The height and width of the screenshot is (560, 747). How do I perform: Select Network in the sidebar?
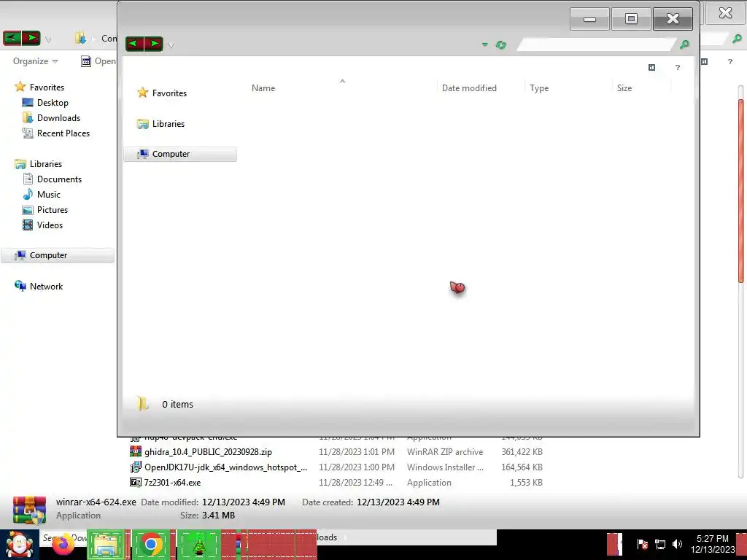pos(39,286)
